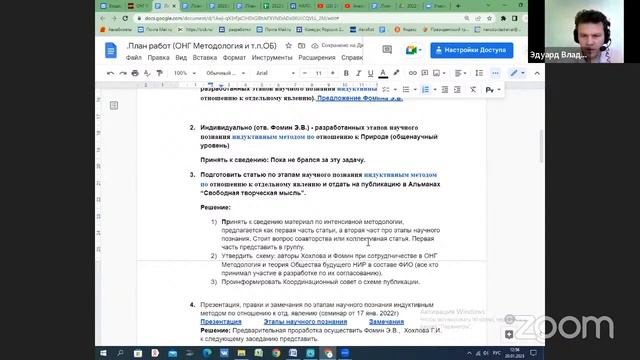Open the text alignment dropdown
Screen dimensions: 640x360
(x=460, y=73)
